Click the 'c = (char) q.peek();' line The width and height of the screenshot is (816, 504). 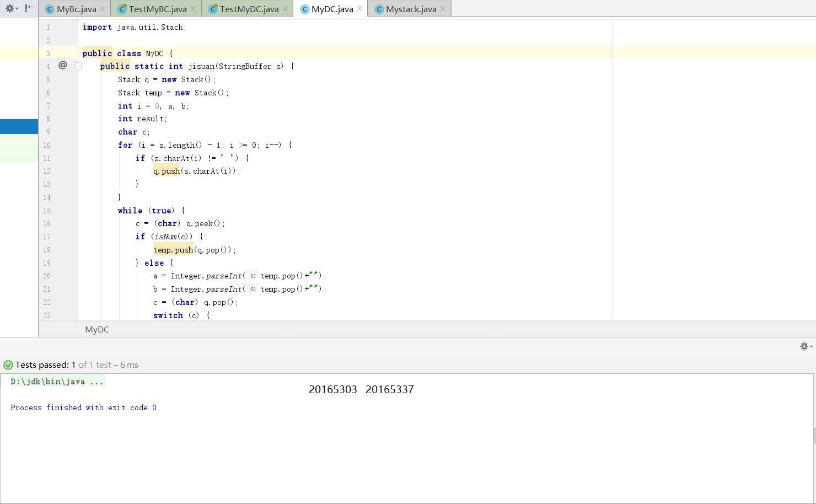180,223
